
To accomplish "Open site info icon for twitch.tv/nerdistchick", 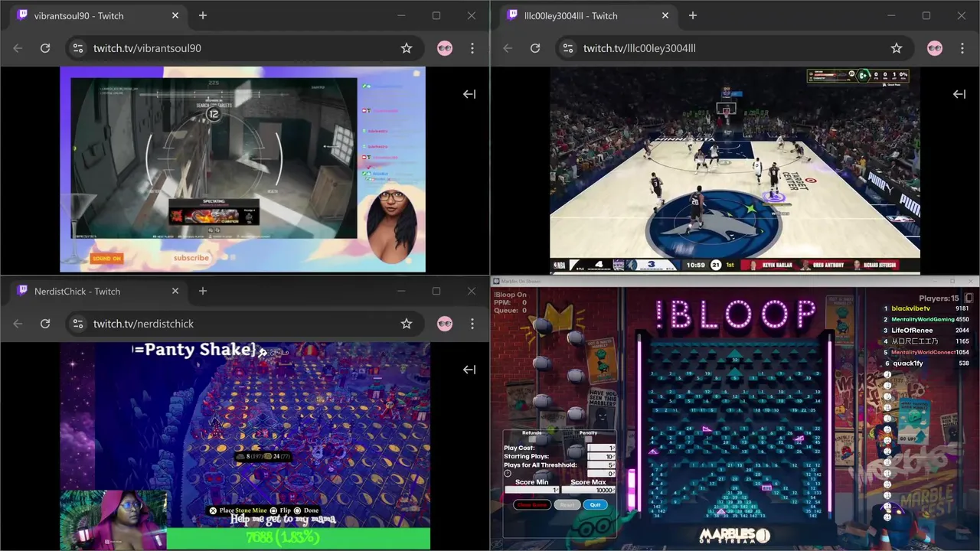I will (x=77, y=324).
